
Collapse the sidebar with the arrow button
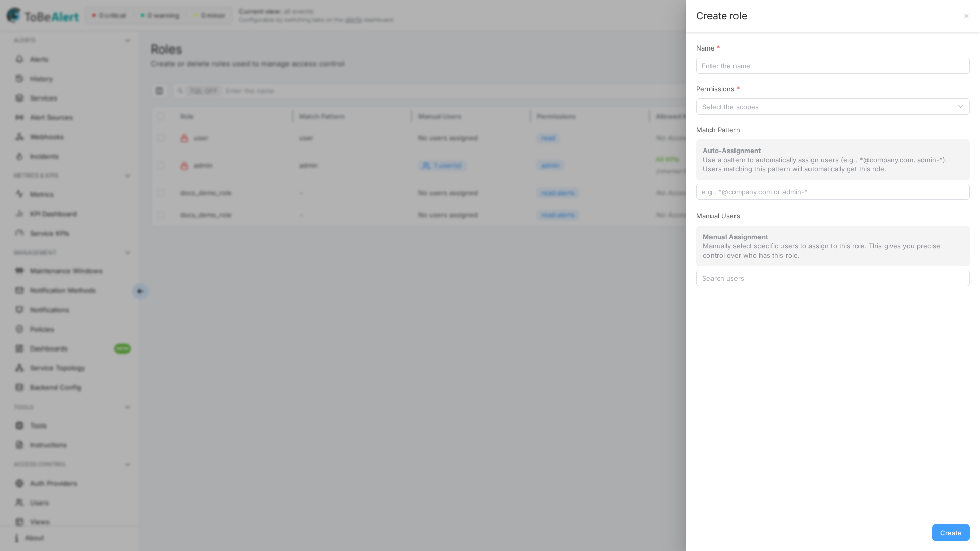click(140, 291)
